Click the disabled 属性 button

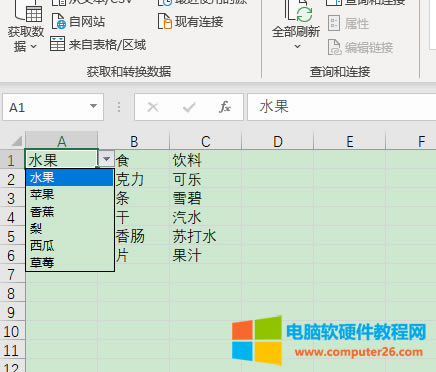(x=348, y=23)
